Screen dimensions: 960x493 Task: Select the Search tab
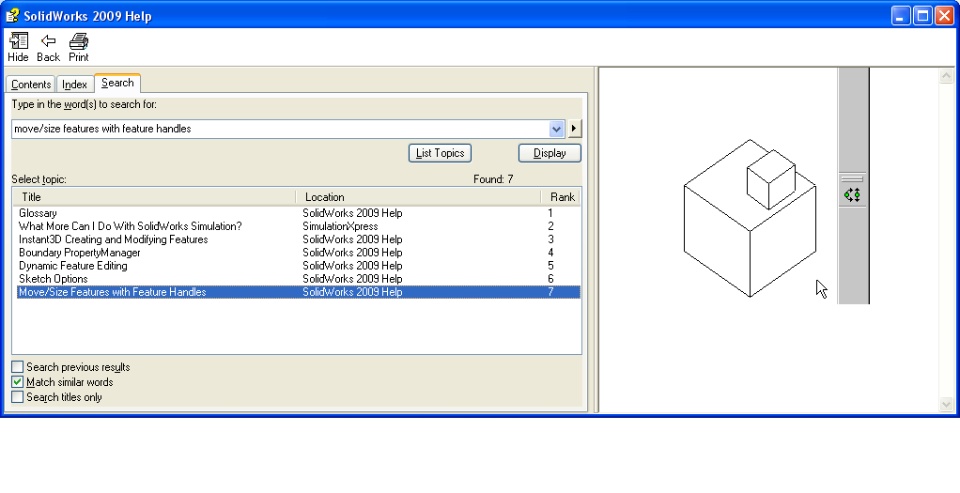click(118, 83)
